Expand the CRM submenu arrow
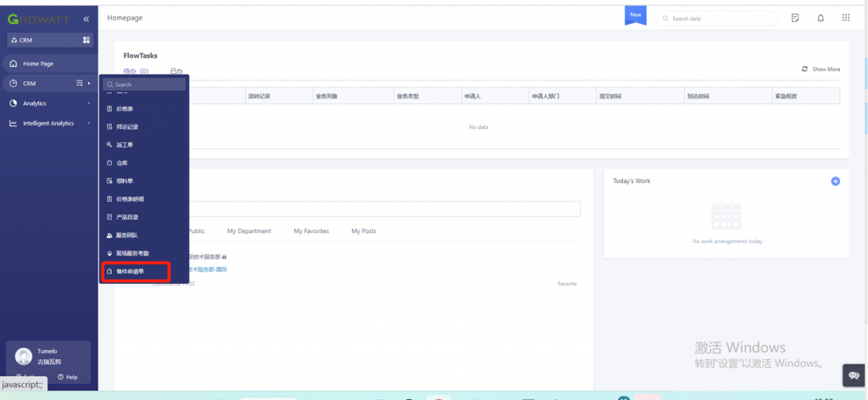This screenshot has height=400, width=868. [89, 84]
